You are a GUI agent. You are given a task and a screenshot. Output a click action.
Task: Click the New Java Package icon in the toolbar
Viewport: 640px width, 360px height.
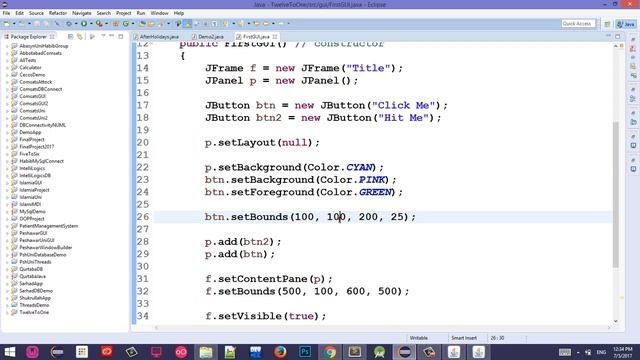click(116, 24)
